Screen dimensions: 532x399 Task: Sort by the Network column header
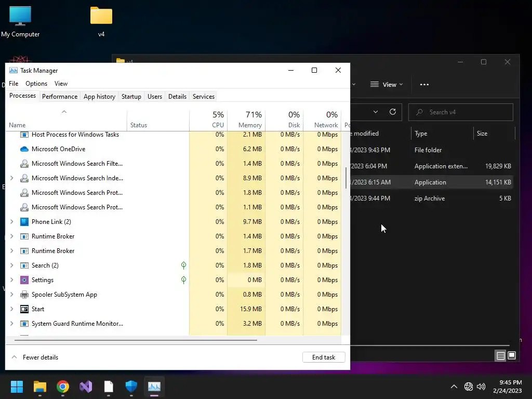point(322,119)
